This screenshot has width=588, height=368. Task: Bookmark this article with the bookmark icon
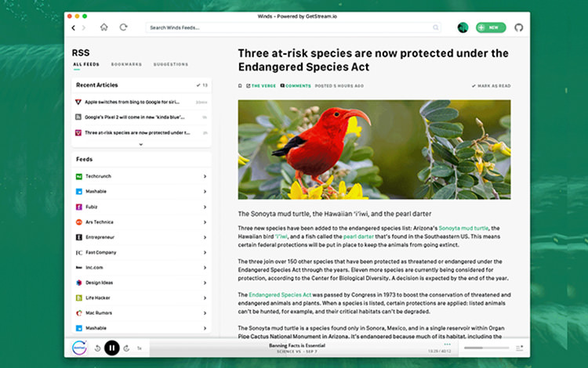[x=241, y=85]
